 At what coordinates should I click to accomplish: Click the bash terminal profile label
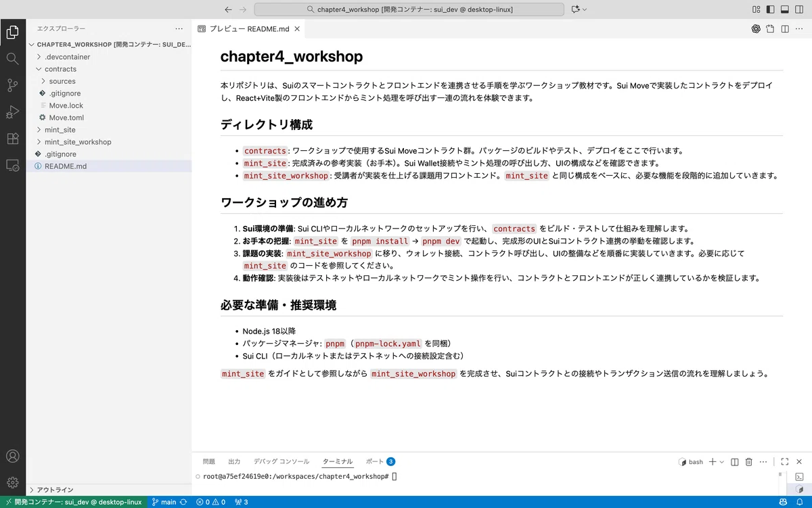691,462
